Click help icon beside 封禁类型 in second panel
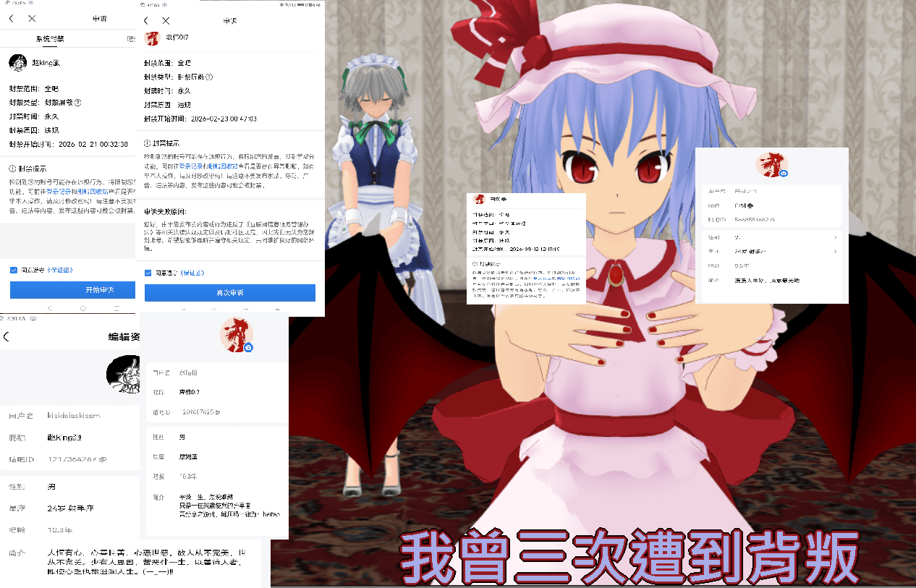The image size is (916, 588). (x=210, y=77)
